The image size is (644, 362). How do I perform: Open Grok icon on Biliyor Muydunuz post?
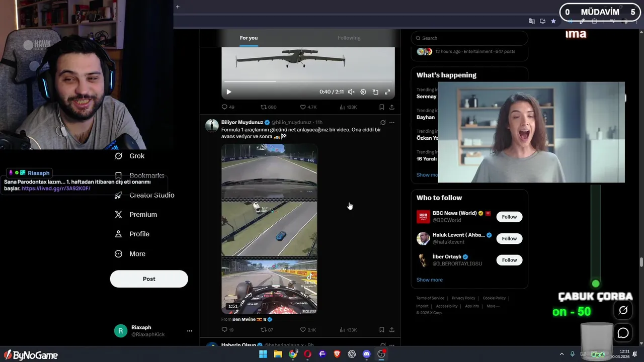[x=383, y=122]
